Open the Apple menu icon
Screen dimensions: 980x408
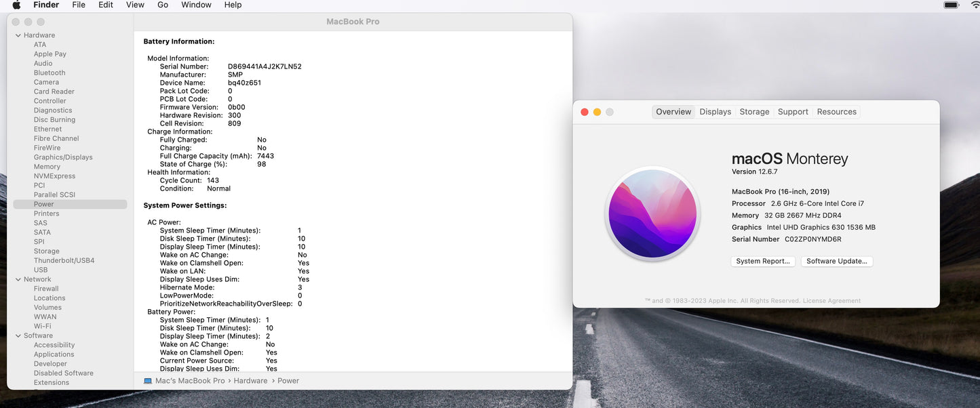click(16, 5)
